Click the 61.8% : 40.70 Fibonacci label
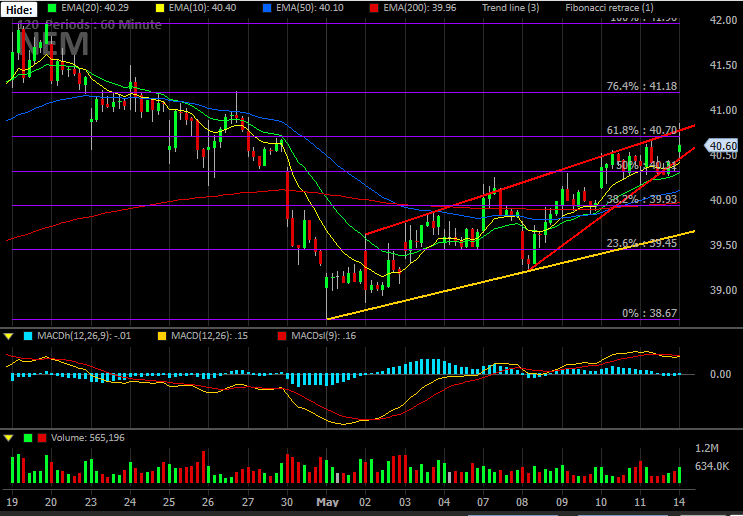Viewport: 743px width, 516px height. point(642,130)
